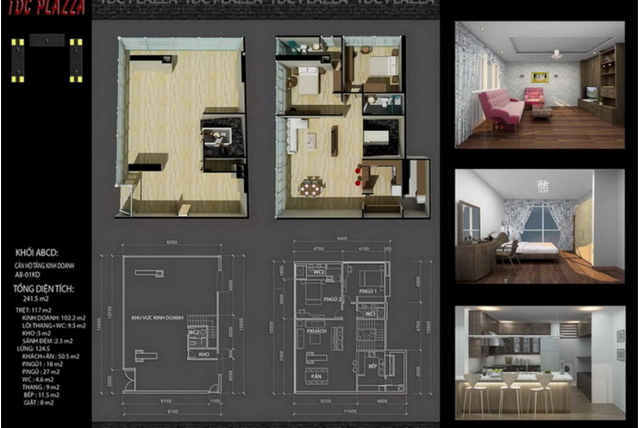Screen dimensions: 639x428
Task: Select the 3D ground floor plan view
Action: point(181,125)
